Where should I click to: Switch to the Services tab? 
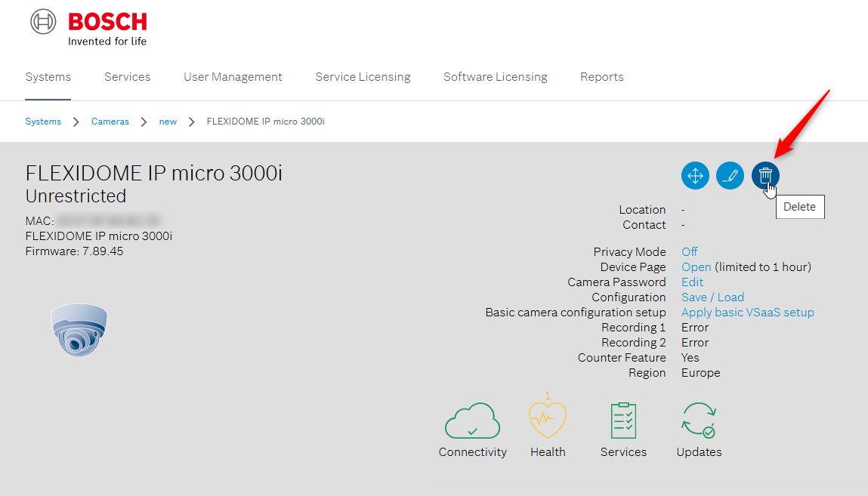127,77
